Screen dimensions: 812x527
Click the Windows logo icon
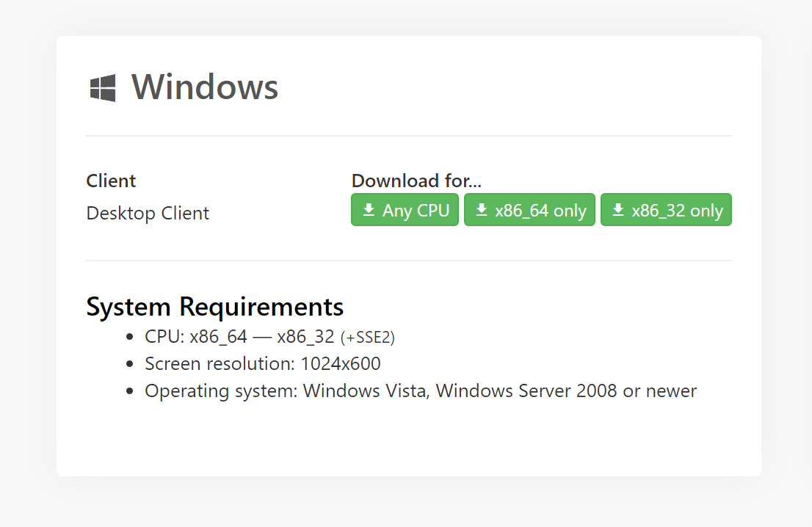[103, 88]
